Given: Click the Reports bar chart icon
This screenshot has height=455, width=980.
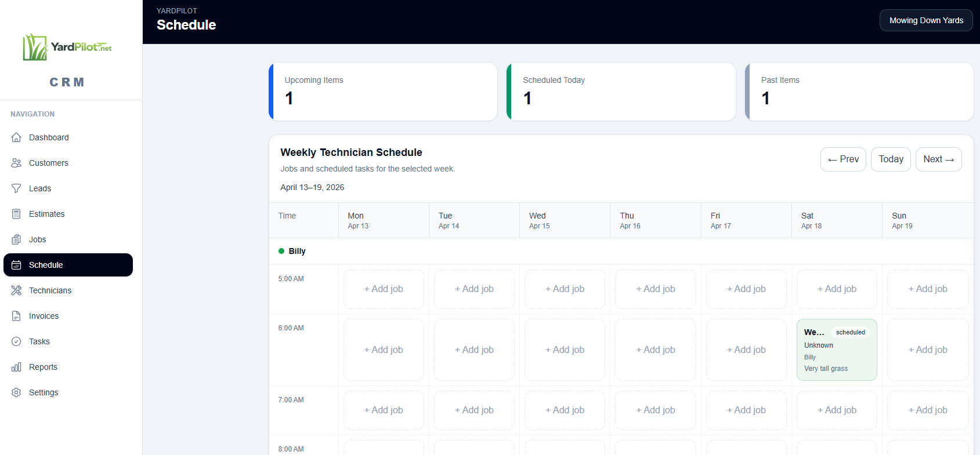Looking at the screenshot, I should (16, 367).
